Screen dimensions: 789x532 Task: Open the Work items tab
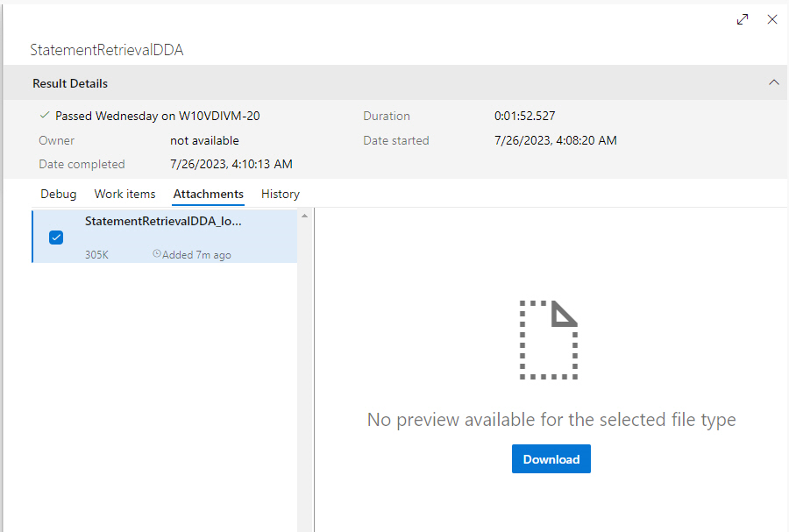point(124,194)
